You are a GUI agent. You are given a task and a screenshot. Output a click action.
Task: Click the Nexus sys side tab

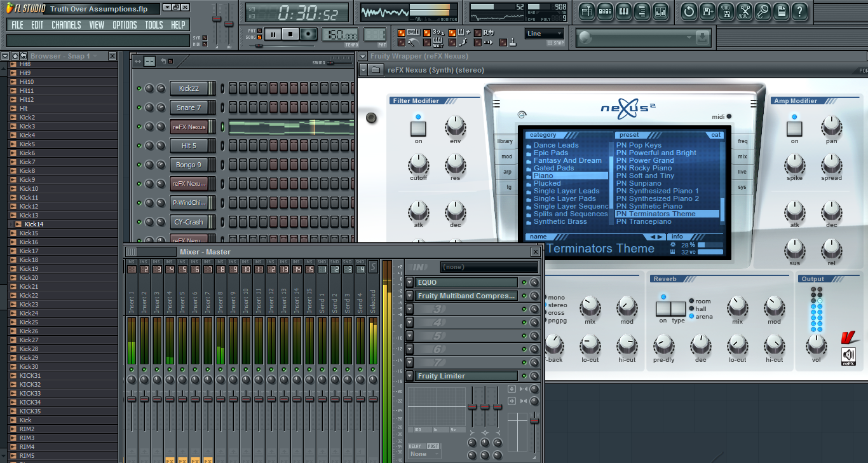(x=742, y=187)
